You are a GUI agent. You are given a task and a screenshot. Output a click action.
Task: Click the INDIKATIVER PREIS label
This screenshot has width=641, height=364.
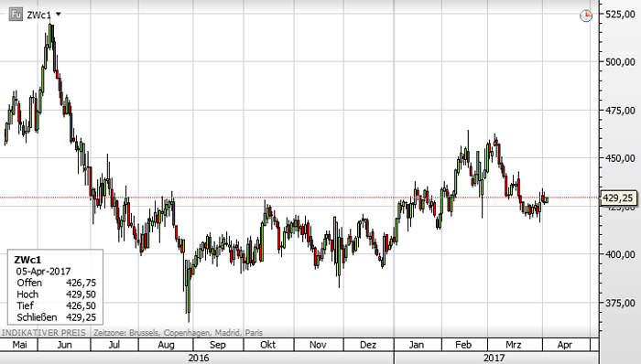click(x=44, y=333)
